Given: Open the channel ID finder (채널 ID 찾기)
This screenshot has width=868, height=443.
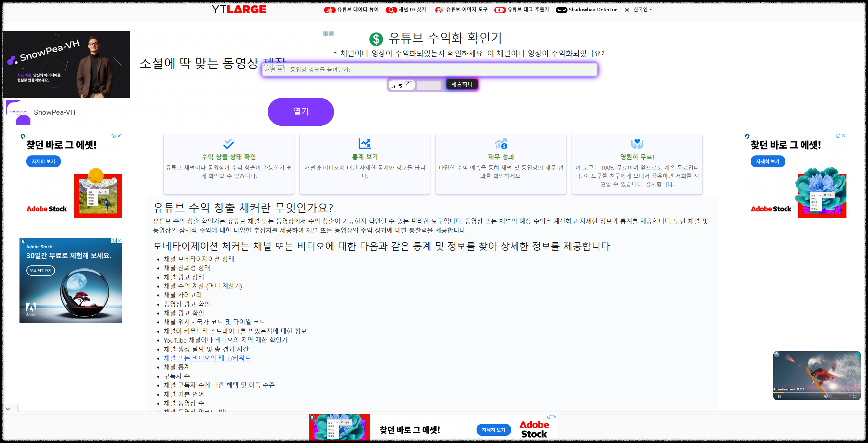Looking at the screenshot, I should pyautogui.click(x=406, y=10).
